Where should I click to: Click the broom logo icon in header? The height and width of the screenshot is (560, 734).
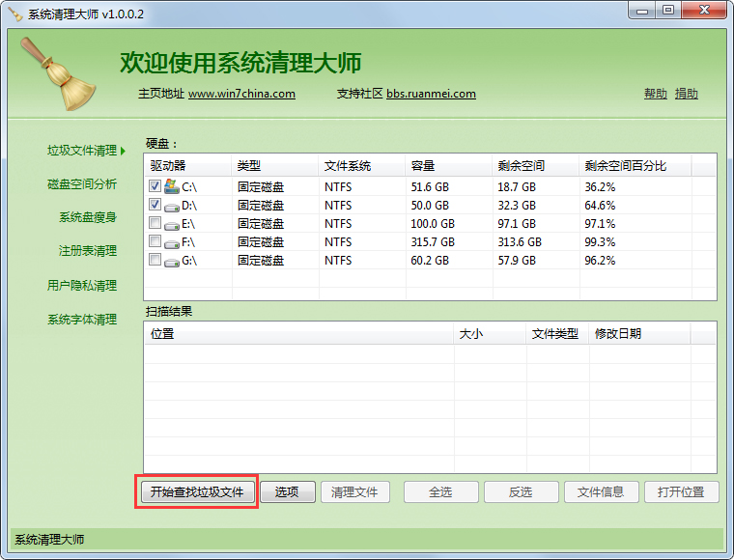(x=58, y=73)
